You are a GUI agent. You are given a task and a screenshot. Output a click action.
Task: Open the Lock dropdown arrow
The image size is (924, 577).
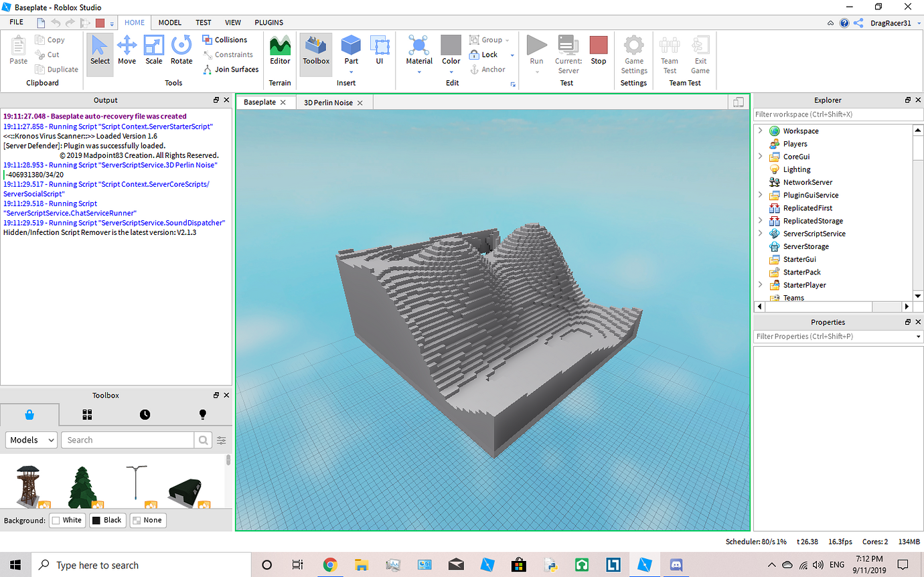point(512,55)
